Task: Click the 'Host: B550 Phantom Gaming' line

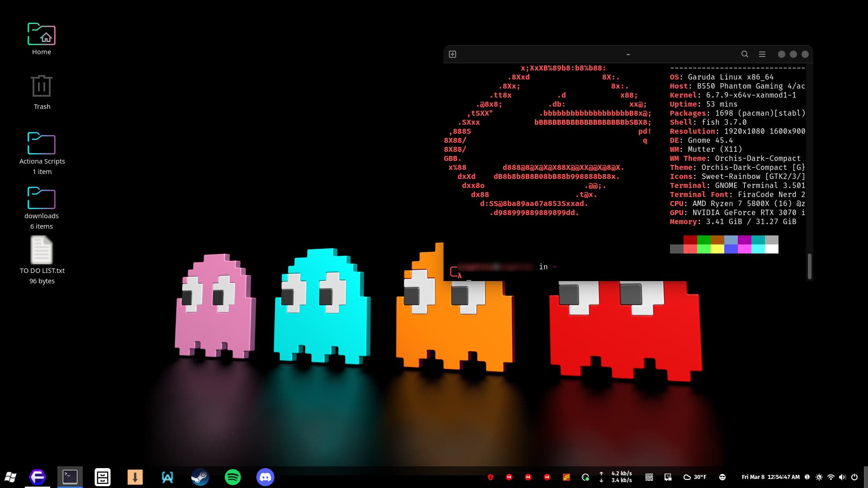Action: click(x=737, y=86)
